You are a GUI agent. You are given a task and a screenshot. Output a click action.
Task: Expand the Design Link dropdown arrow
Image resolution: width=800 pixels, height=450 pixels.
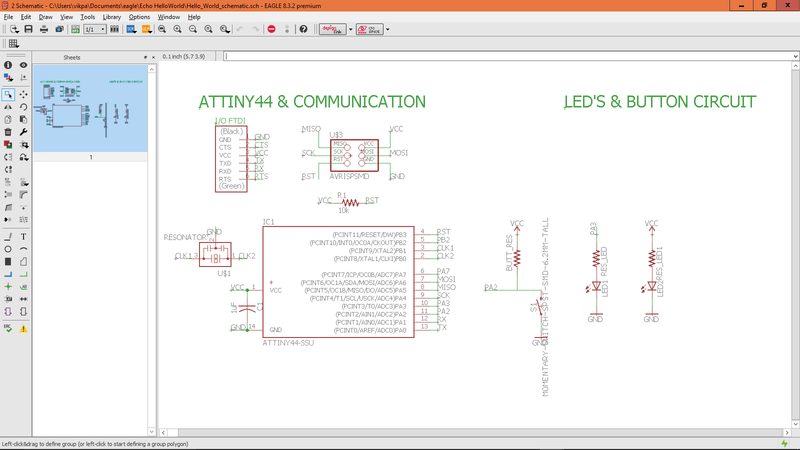click(351, 29)
